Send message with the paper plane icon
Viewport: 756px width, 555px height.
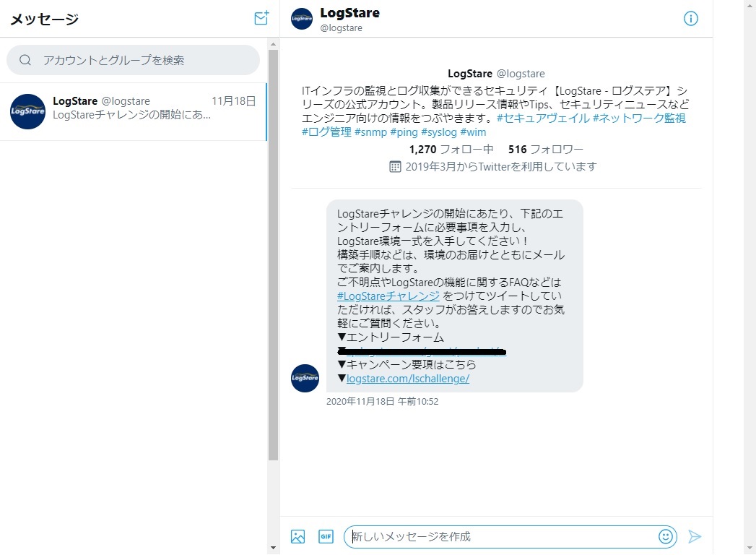695,536
